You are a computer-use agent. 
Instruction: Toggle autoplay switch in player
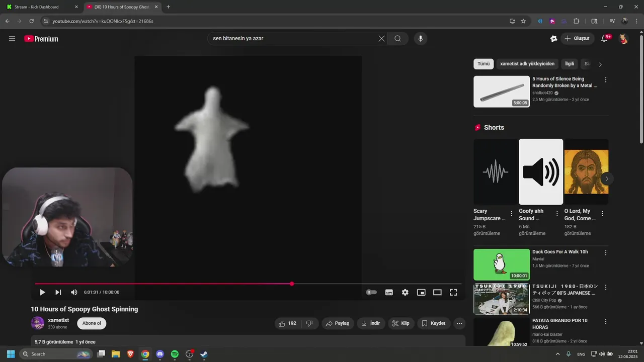(371, 292)
